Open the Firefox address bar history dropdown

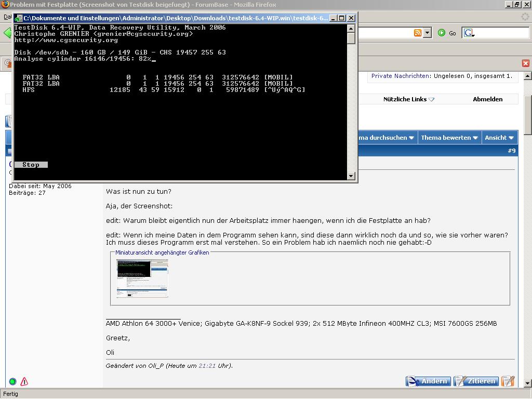tap(428, 33)
